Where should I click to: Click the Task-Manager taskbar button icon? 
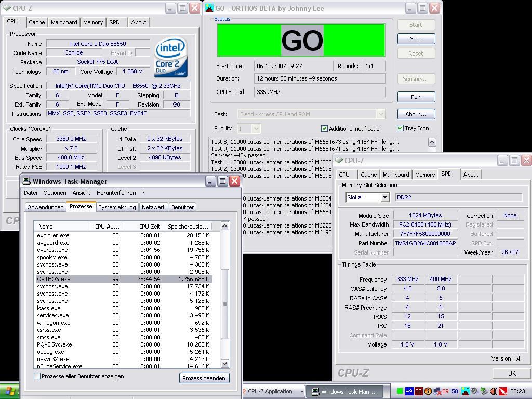click(315, 391)
